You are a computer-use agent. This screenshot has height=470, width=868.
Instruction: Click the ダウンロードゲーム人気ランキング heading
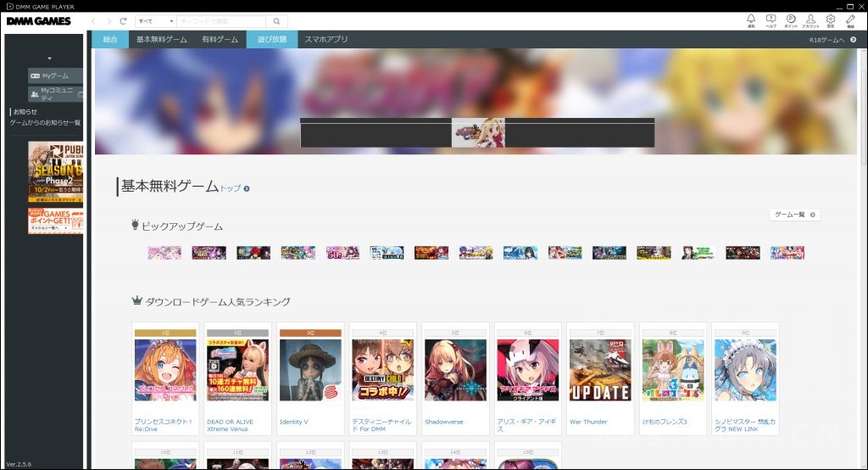coord(217,302)
